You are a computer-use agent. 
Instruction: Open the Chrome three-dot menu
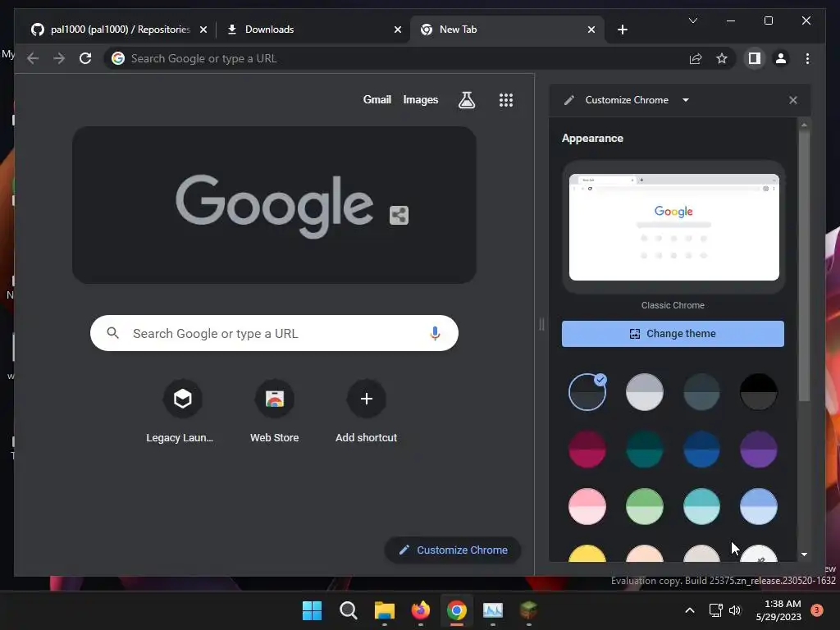point(807,58)
